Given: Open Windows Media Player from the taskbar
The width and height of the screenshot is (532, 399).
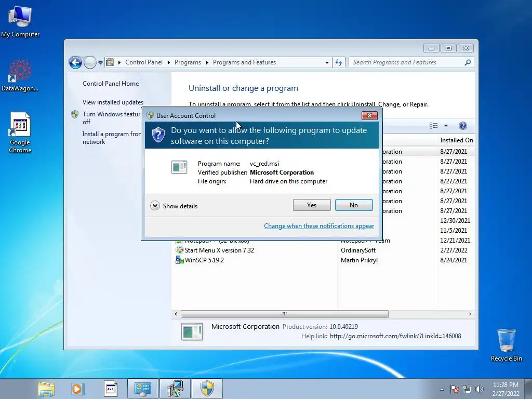Looking at the screenshot, I should tap(77, 389).
